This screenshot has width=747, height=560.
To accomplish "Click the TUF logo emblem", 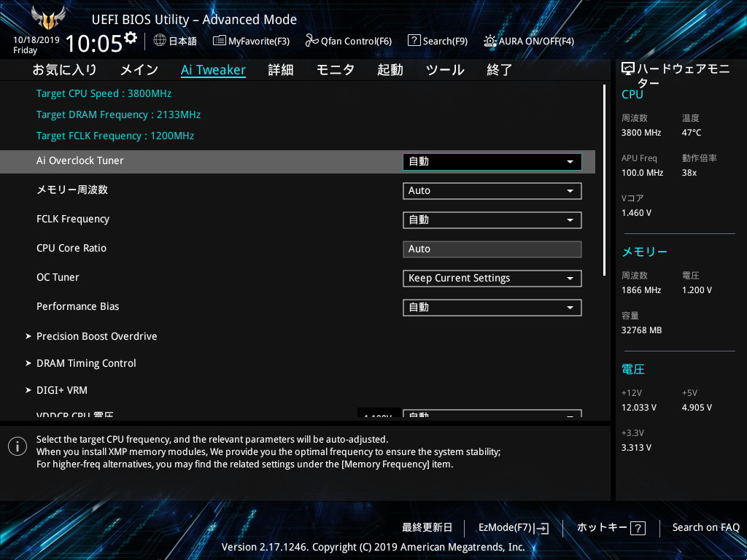I will [48, 17].
